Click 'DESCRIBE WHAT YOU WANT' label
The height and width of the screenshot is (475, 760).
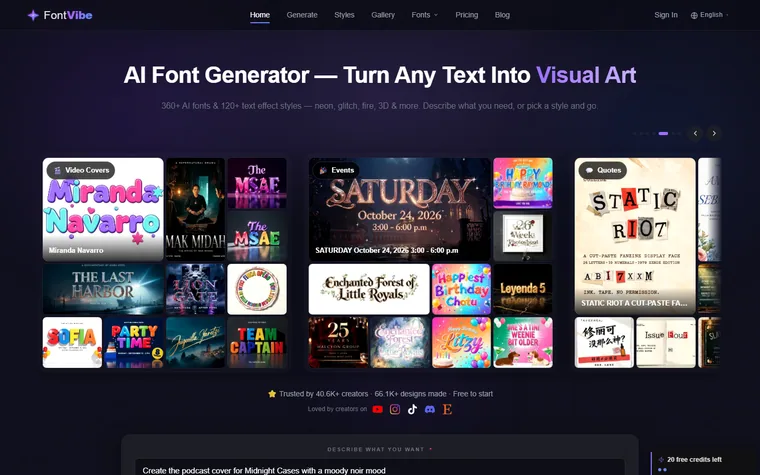click(x=376, y=449)
